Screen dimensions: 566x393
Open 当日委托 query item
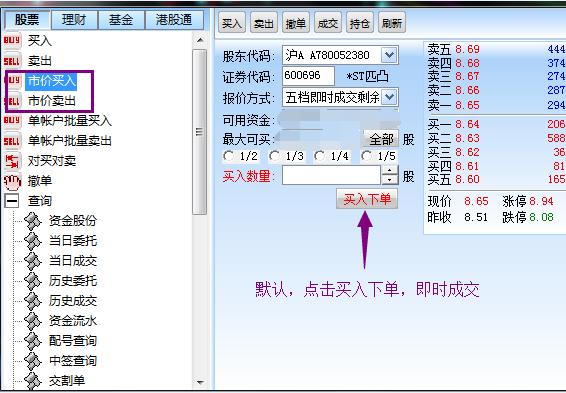click(73, 241)
